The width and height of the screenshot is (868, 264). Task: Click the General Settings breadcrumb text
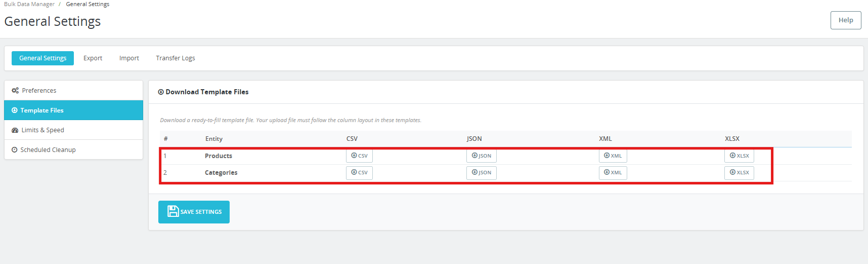(x=88, y=4)
